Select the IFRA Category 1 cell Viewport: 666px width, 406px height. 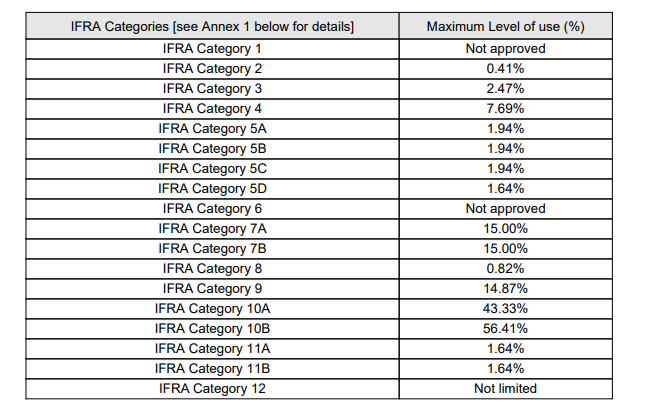click(x=211, y=48)
